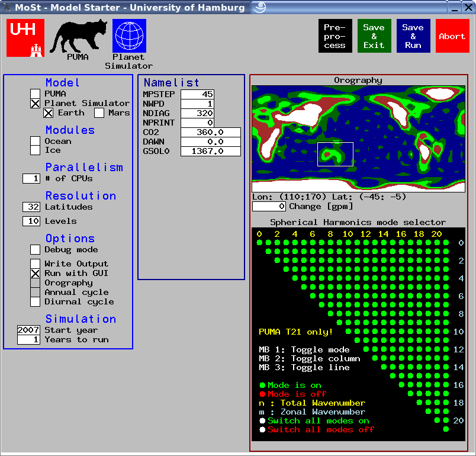Toggle the Debug mode checkbox

[36, 250]
